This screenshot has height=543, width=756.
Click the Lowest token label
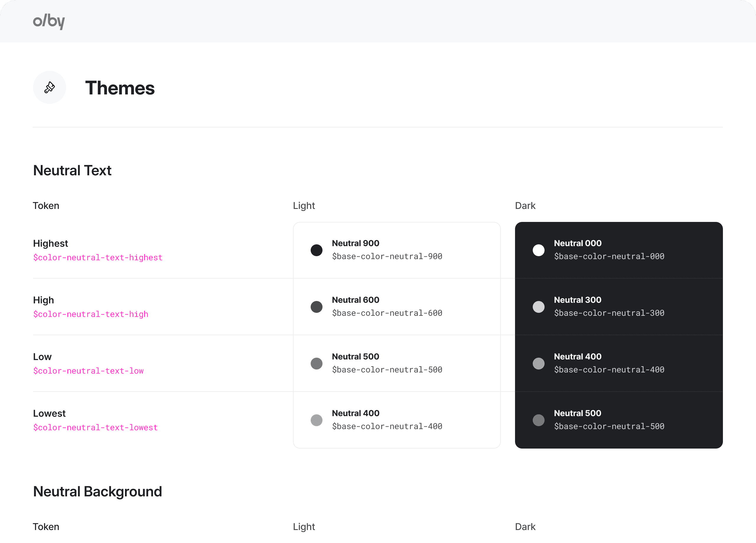pos(49,413)
